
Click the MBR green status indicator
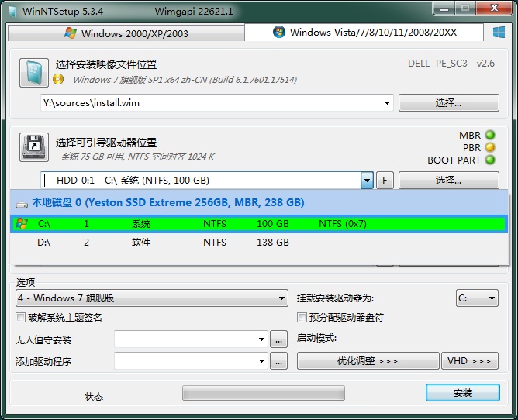click(490, 136)
